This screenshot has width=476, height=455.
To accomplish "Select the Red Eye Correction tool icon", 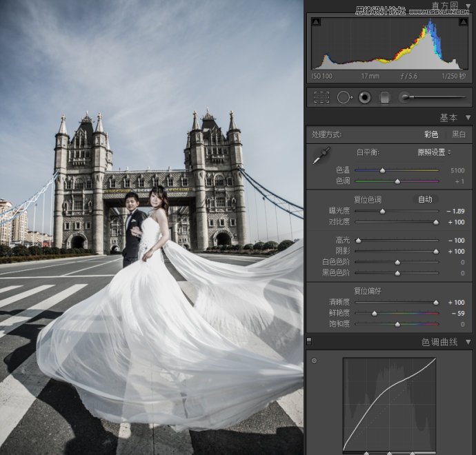I will (x=365, y=98).
